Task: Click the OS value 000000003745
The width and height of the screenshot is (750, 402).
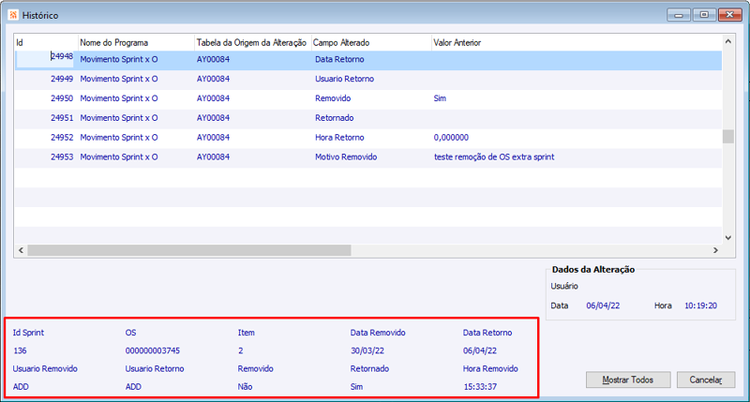Action: 153,351
